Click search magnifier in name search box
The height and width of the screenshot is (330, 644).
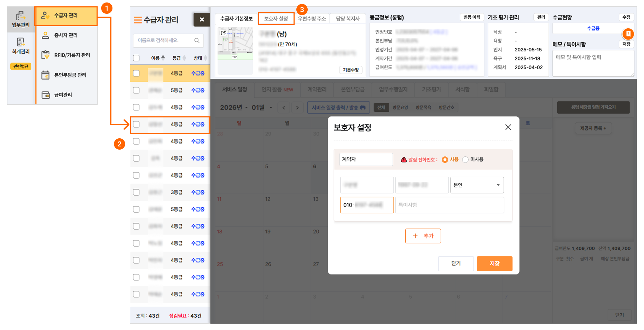coord(197,41)
